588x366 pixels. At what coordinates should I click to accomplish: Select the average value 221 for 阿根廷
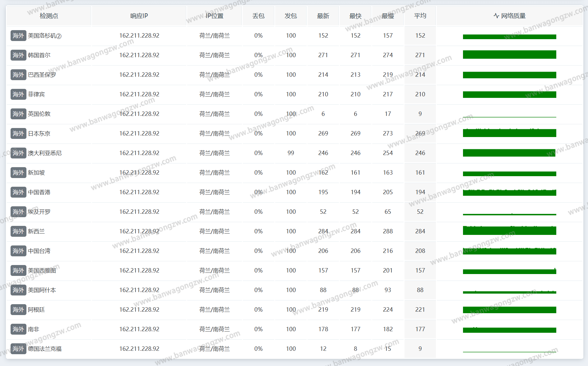420,310
